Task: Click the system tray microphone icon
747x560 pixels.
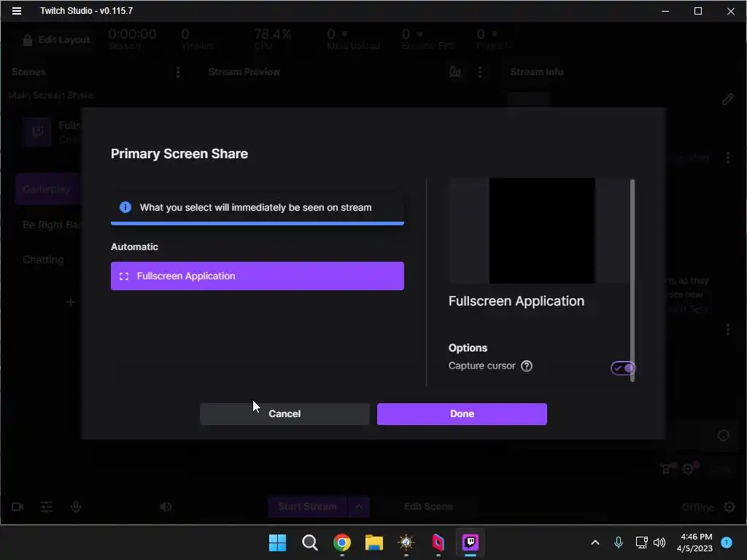Action: [619, 542]
